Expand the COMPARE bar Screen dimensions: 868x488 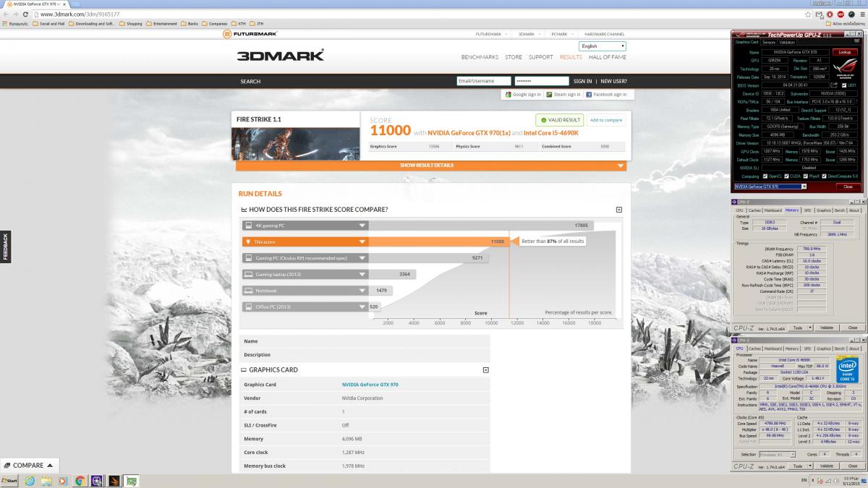click(x=29, y=466)
